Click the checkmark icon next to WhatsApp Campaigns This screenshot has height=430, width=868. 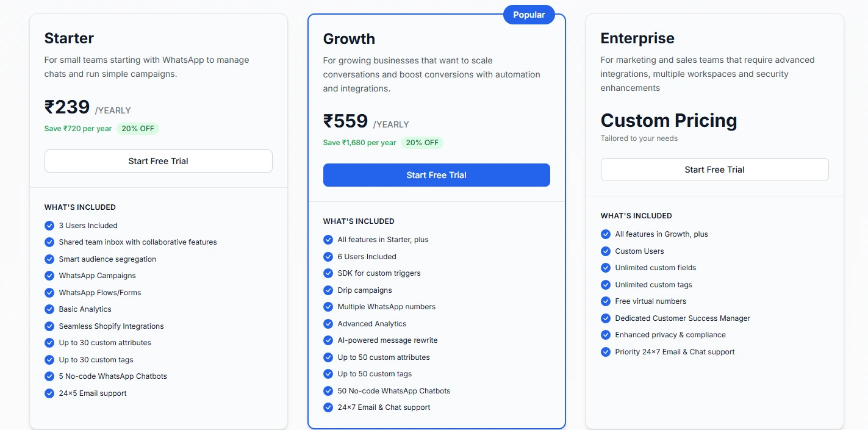[49, 276]
